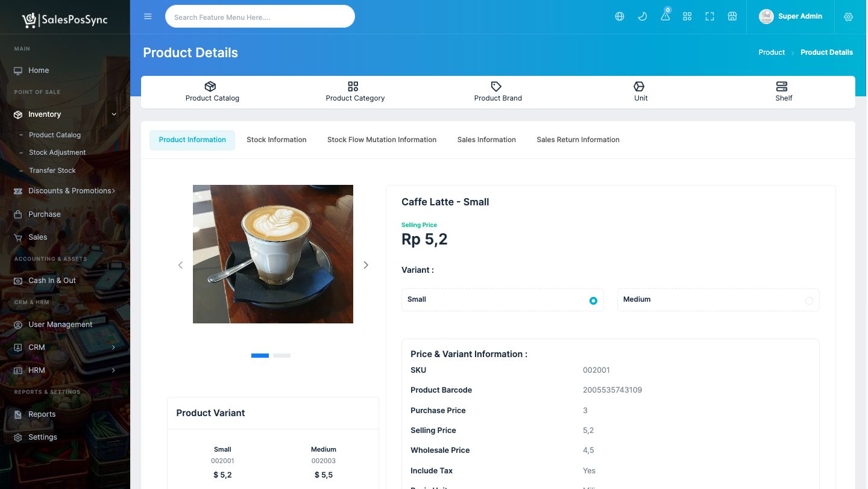Click the Unit hexagon icon

(x=639, y=87)
